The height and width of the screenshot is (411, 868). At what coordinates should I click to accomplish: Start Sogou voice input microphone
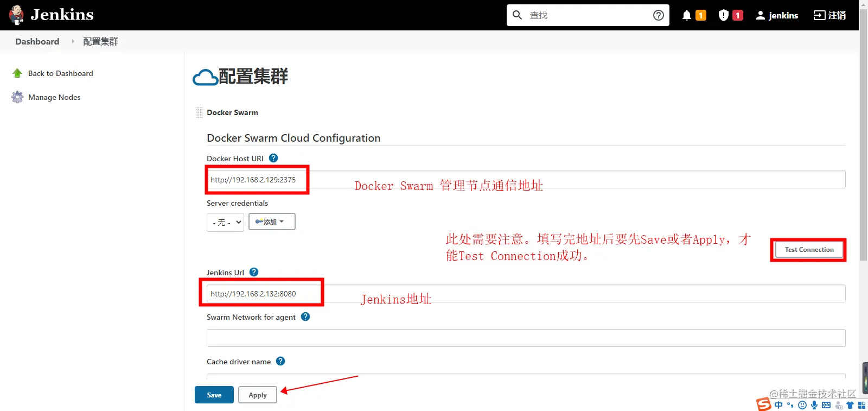[814, 405]
